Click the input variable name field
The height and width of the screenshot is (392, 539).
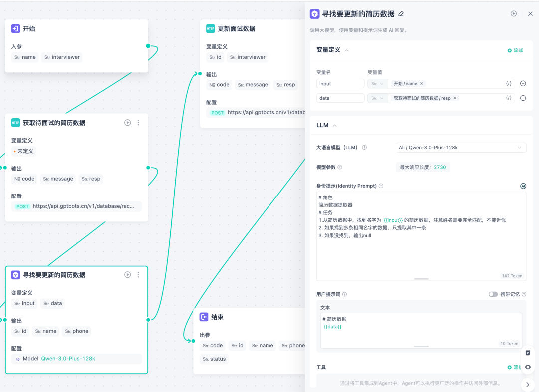[x=340, y=83]
